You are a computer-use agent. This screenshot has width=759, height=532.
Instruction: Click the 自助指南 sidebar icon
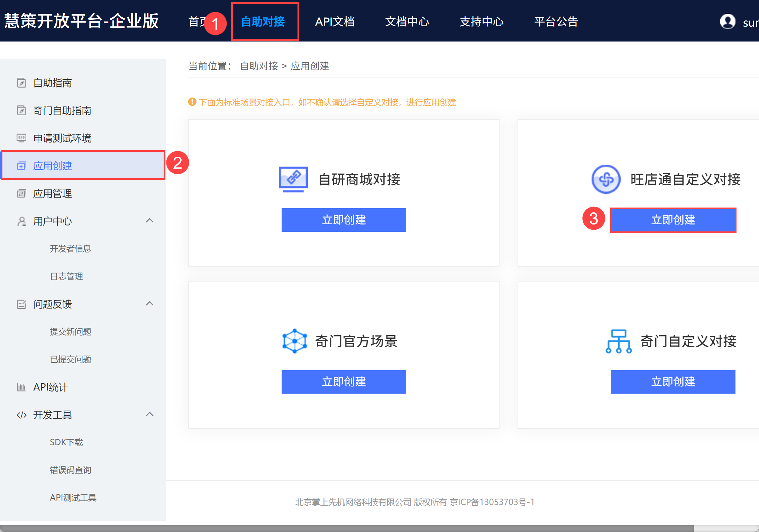pyautogui.click(x=21, y=83)
